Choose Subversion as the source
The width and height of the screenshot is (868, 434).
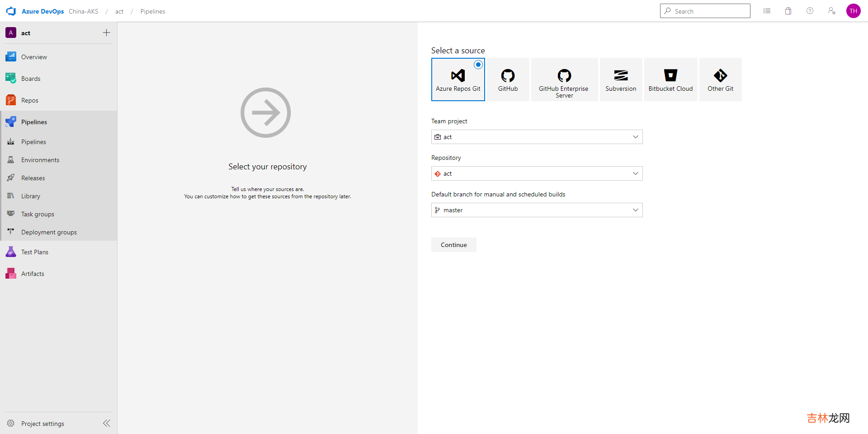tap(621, 79)
